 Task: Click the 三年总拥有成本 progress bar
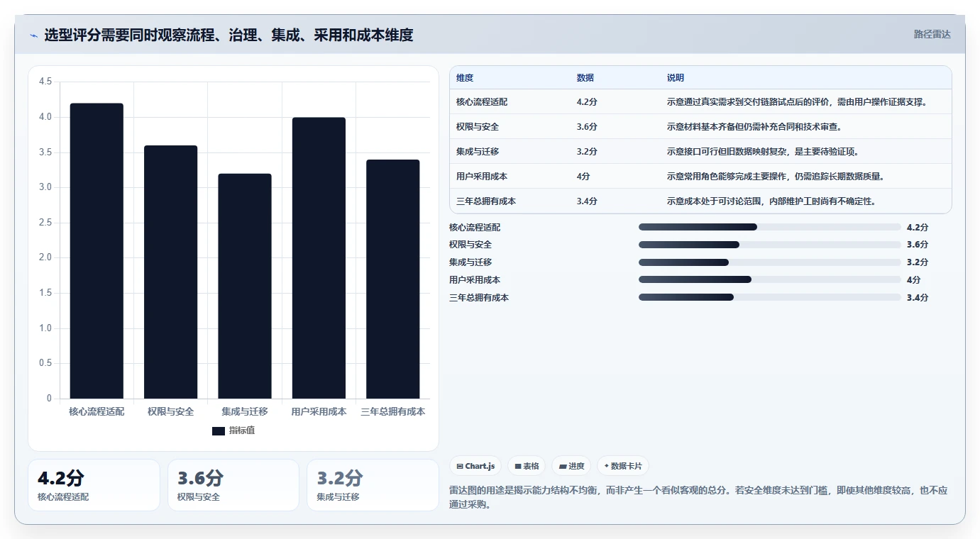click(770, 297)
